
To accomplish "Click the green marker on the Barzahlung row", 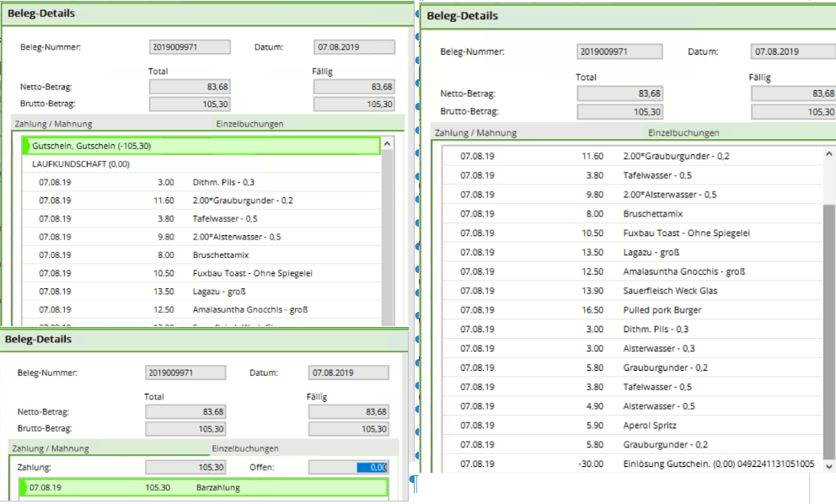I will [x=24, y=487].
